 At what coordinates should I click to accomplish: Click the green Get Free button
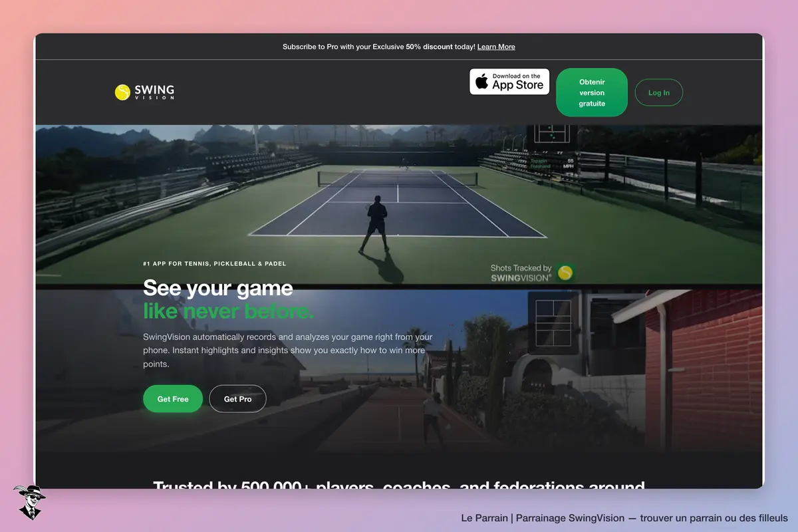coord(173,399)
